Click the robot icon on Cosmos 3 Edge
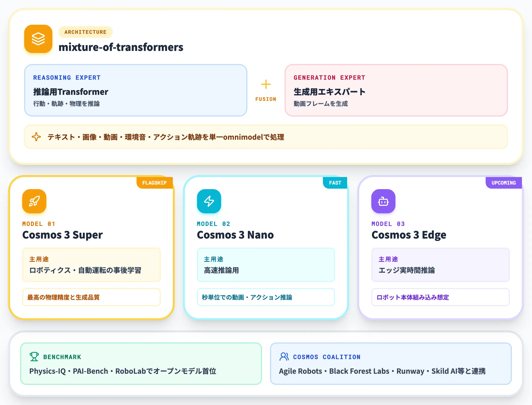 coord(383,201)
